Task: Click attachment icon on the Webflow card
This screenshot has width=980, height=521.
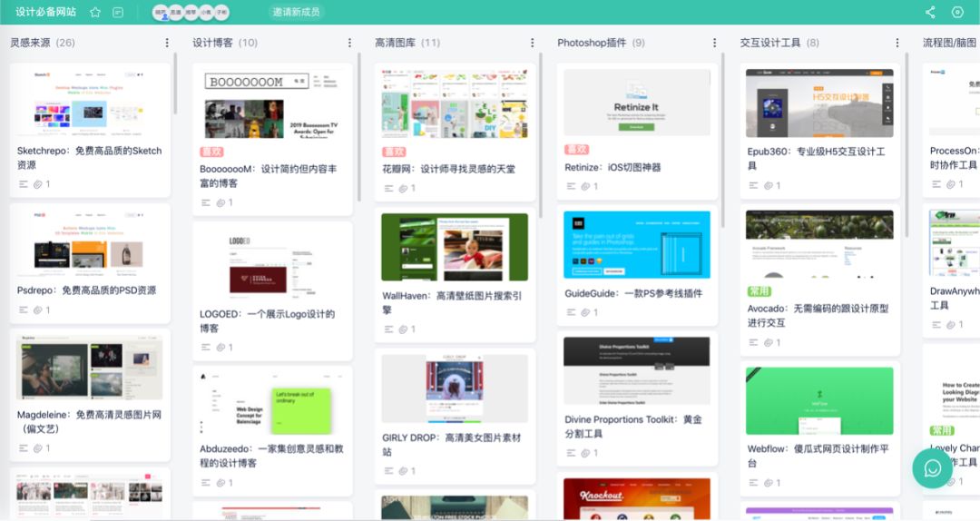Action: tap(769, 482)
